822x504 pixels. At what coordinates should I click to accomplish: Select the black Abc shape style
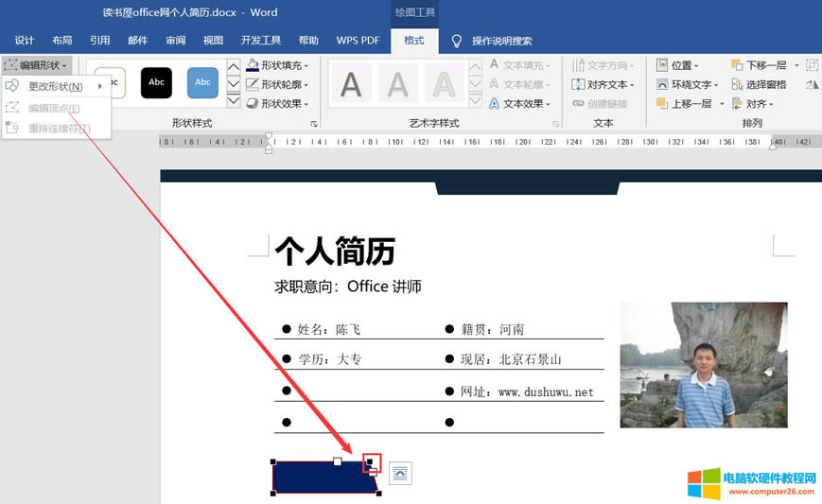156,82
